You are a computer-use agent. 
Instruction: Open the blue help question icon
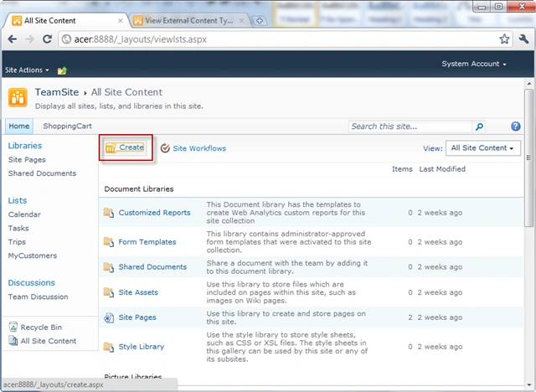(x=516, y=126)
